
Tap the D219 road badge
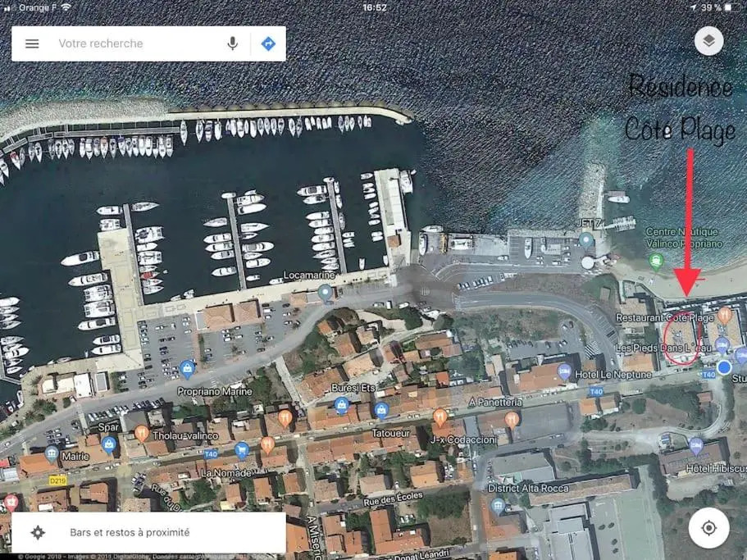coord(57,481)
